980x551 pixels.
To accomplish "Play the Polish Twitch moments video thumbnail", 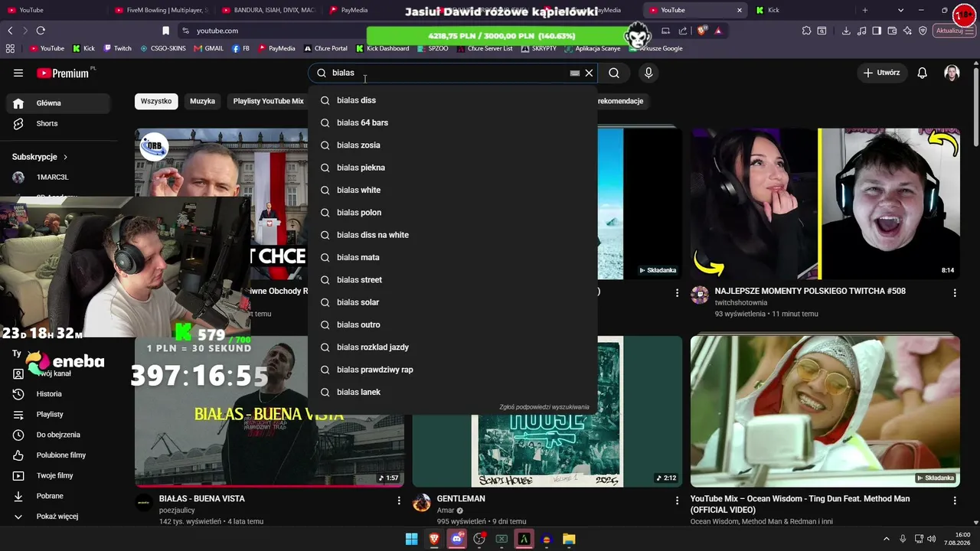I will 825,204.
